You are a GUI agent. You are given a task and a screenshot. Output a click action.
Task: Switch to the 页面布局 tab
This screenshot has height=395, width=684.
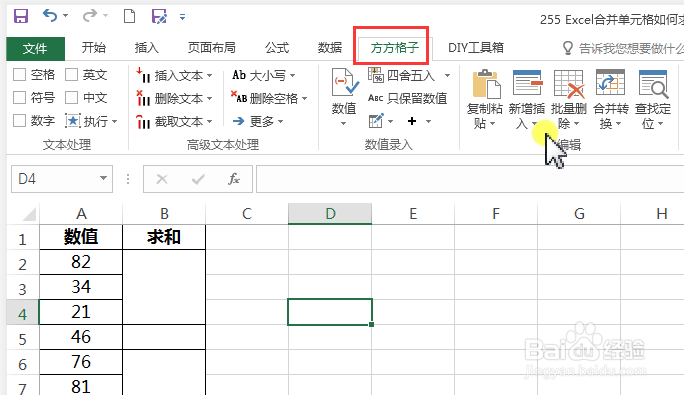click(212, 48)
